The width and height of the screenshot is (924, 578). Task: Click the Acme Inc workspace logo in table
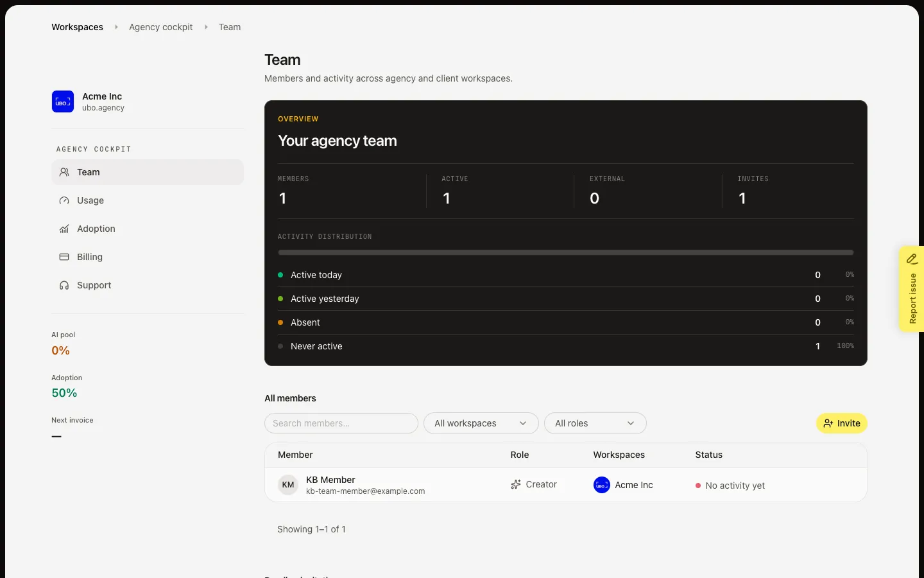coord(601,485)
